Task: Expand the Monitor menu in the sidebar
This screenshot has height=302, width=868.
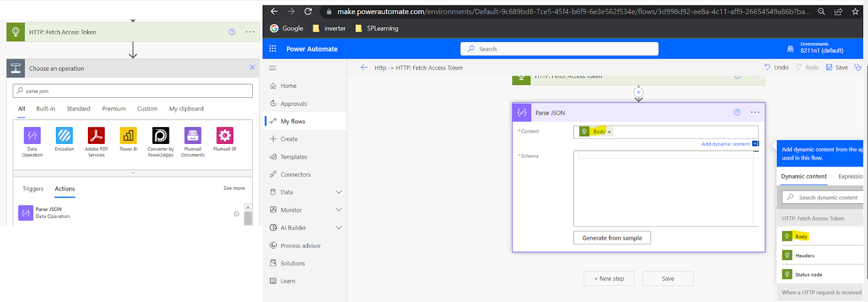Action: coord(339,210)
